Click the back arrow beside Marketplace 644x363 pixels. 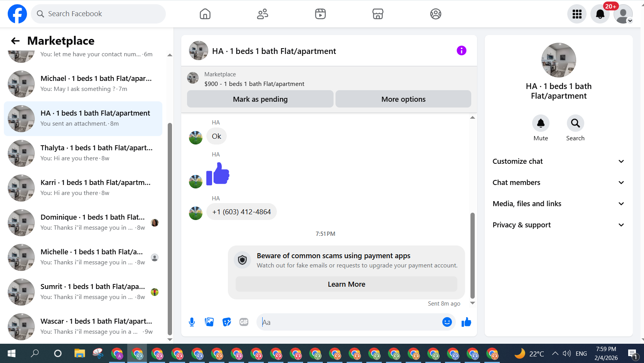pyautogui.click(x=15, y=41)
